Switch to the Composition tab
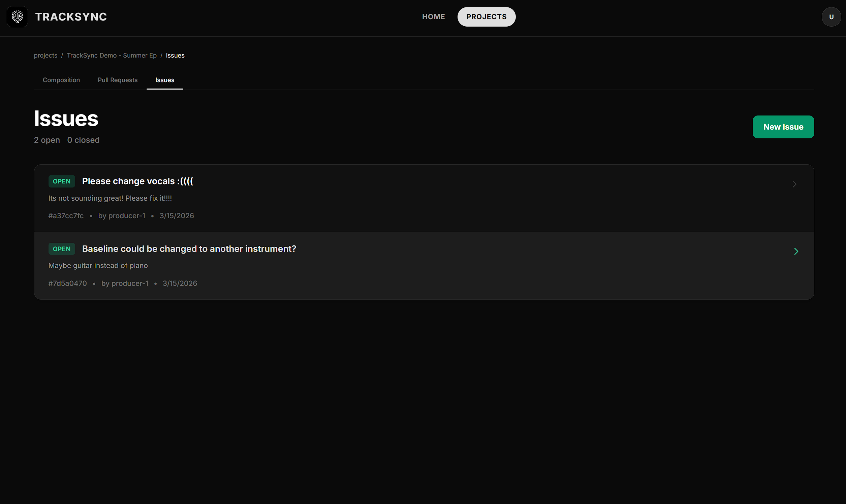 click(x=61, y=80)
